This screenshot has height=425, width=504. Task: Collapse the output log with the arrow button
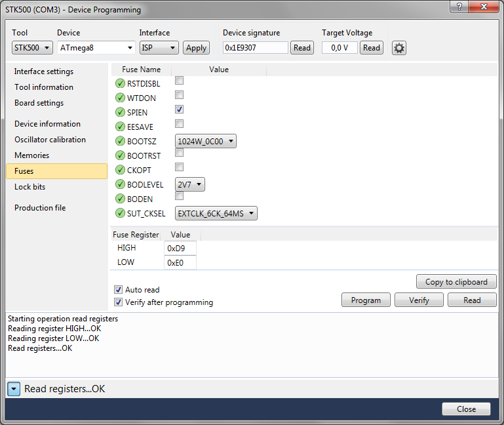click(14, 389)
